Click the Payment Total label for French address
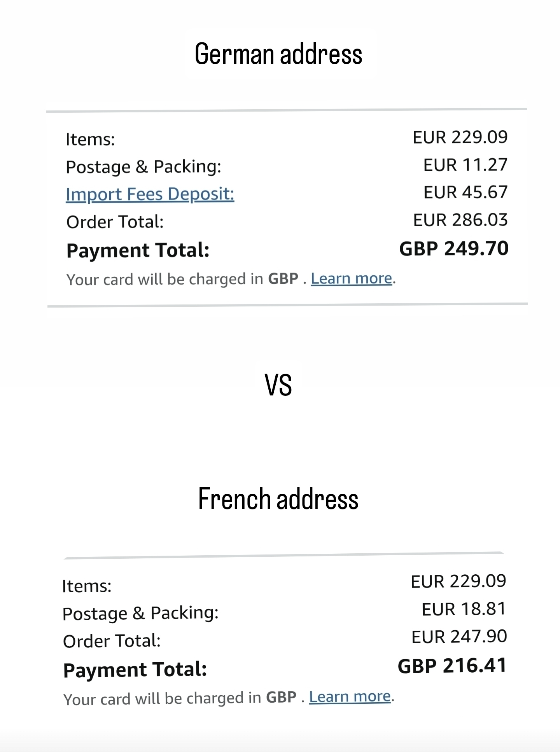The height and width of the screenshot is (752, 560). (x=135, y=670)
